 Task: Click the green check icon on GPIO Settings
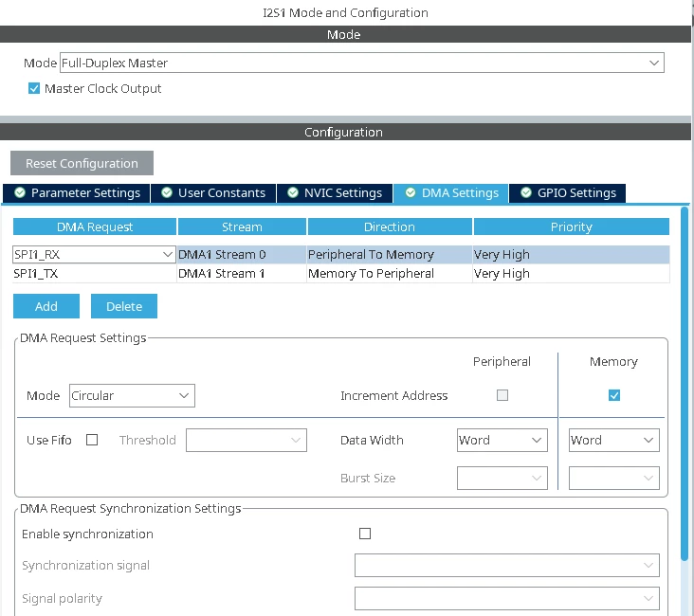tap(526, 192)
